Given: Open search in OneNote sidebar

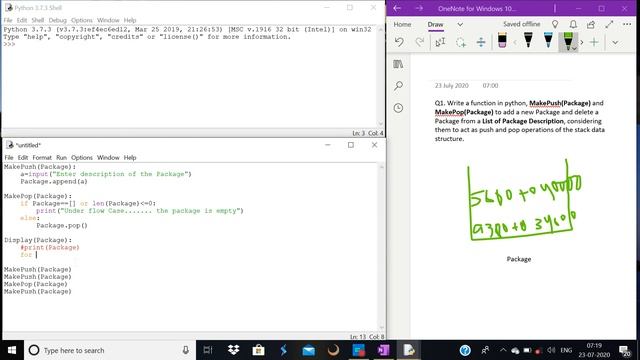Looking at the screenshot, I should click(398, 86).
